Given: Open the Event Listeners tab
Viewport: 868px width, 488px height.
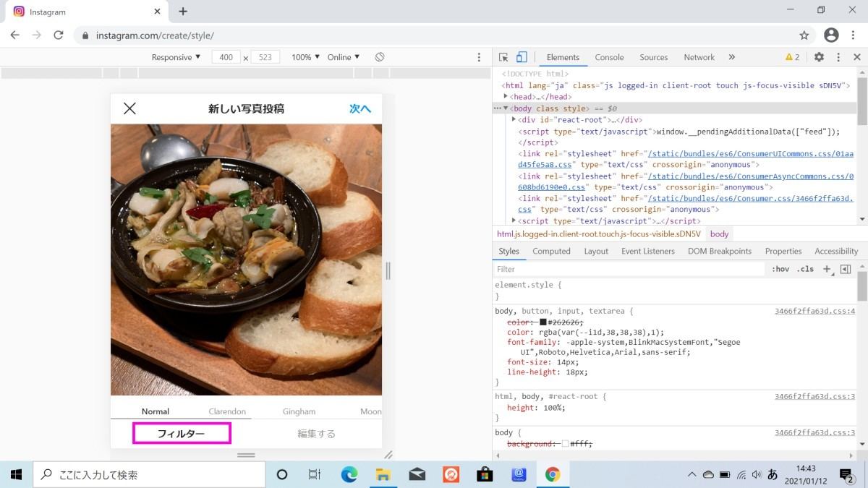Looking at the screenshot, I should coord(648,251).
